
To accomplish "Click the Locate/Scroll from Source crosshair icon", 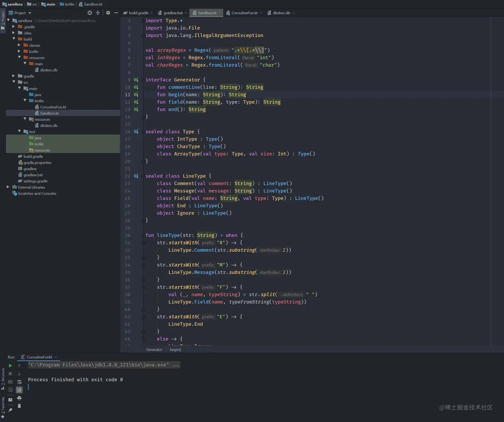I will click(90, 13).
